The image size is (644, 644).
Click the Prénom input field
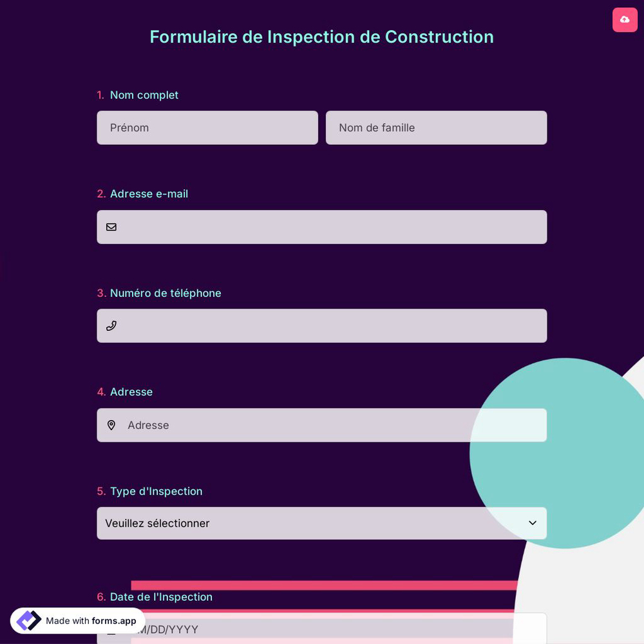pyautogui.click(x=207, y=128)
